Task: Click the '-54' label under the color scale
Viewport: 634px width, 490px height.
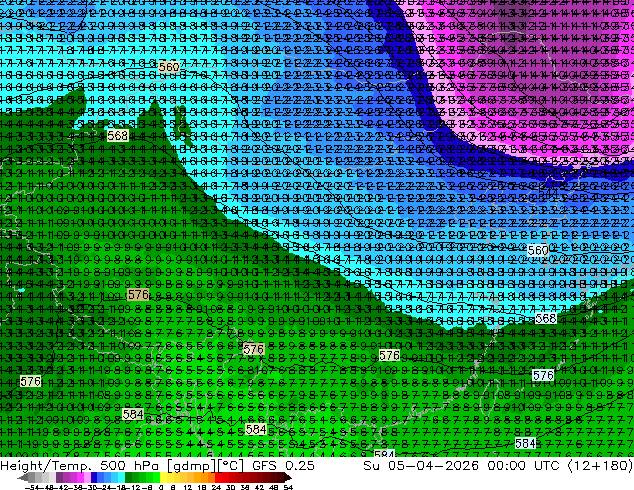Action: coord(34,487)
